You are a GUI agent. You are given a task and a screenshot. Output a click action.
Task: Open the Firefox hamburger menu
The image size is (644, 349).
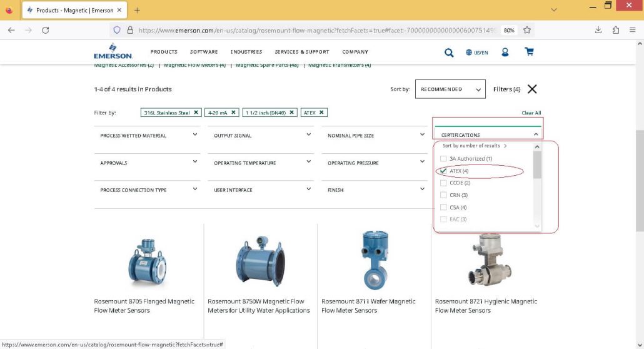(x=633, y=30)
